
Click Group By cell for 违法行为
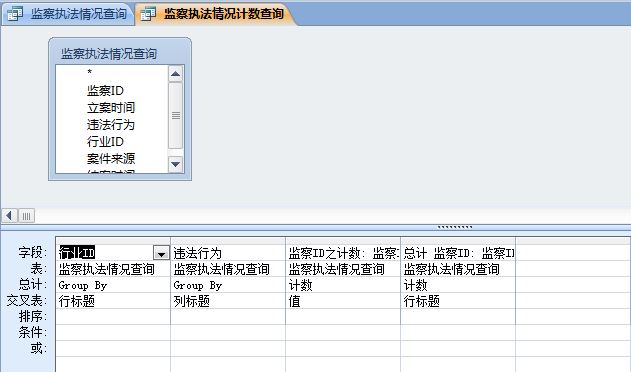228,285
